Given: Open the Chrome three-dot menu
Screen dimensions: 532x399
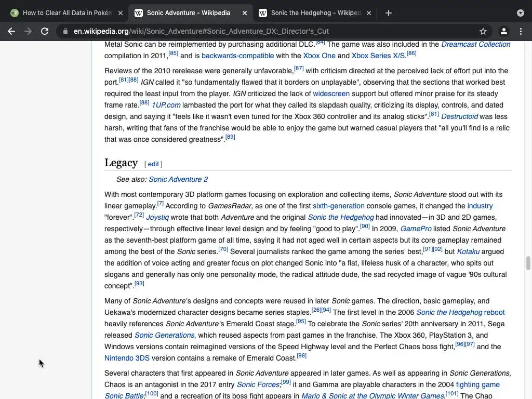Looking at the screenshot, I should (521, 31).
